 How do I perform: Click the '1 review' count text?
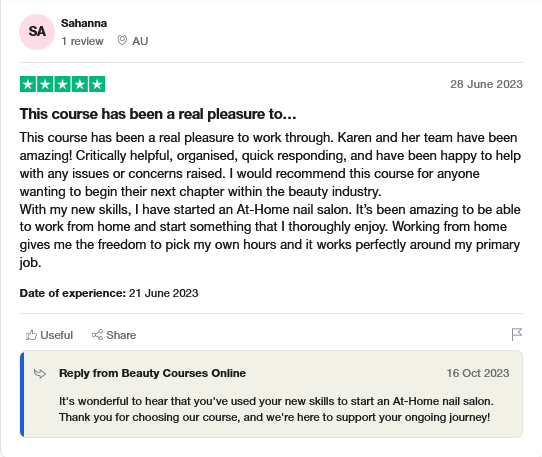(x=82, y=41)
